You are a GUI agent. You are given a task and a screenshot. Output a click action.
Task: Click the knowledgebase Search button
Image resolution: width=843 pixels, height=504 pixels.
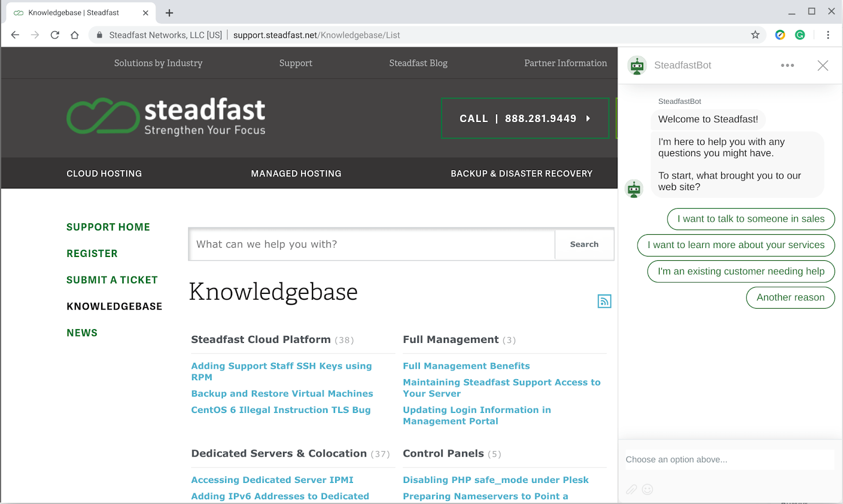point(584,244)
